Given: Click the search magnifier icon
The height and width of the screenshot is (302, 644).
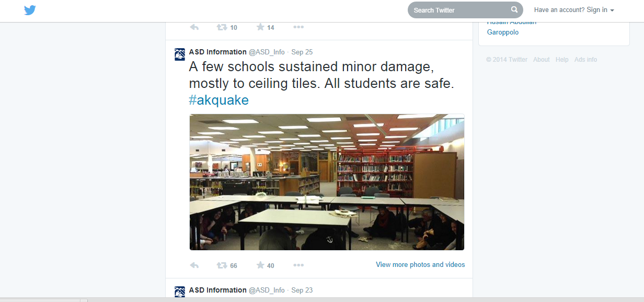Looking at the screenshot, I should point(514,9).
